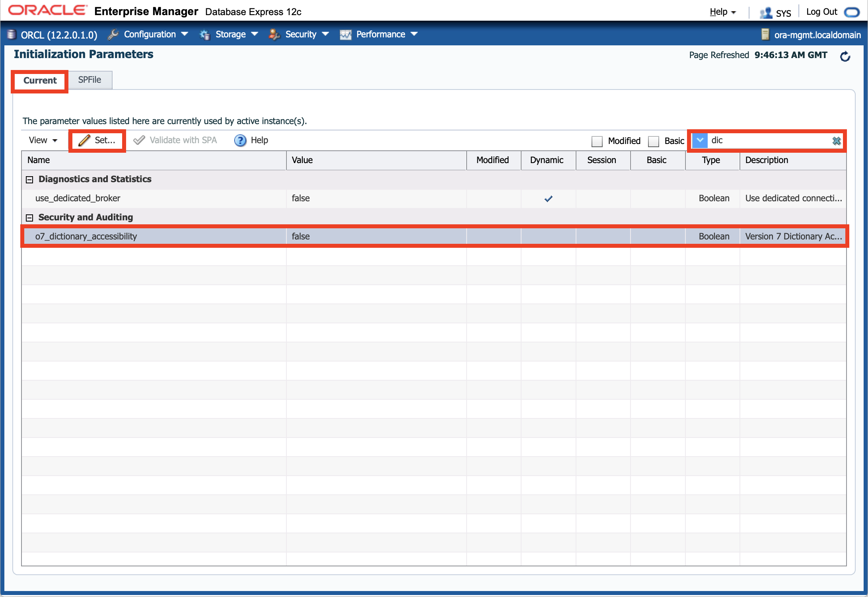The width and height of the screenshot is (868, 597).
Task: Click the Use dedicated connecti... description
Action: point(794,198)
